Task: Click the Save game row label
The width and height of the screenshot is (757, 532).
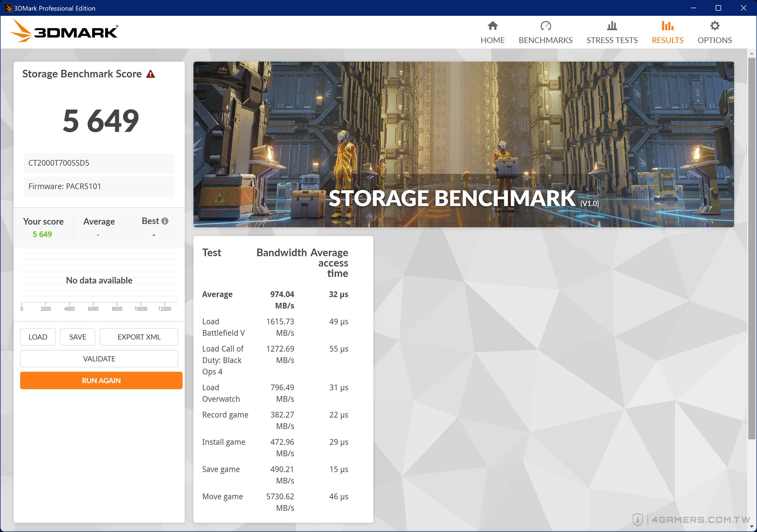Action: pos(221,469)
